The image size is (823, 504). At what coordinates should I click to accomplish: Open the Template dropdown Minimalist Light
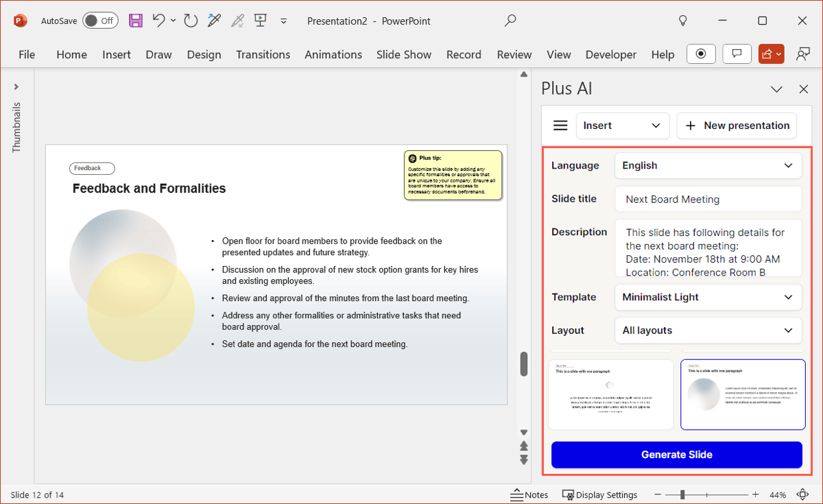pos(708,297)
